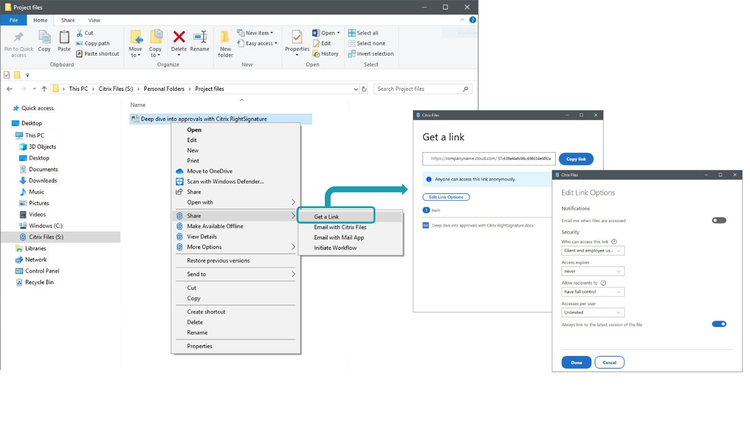
Task: Expand the Open with submenu
Action: click(236, 202)
